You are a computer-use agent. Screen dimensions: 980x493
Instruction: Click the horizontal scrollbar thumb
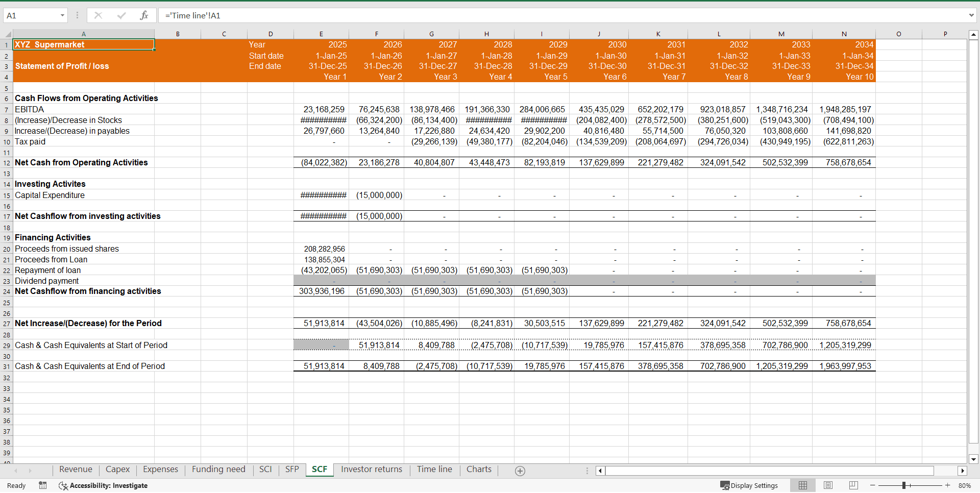pos(770,471)
